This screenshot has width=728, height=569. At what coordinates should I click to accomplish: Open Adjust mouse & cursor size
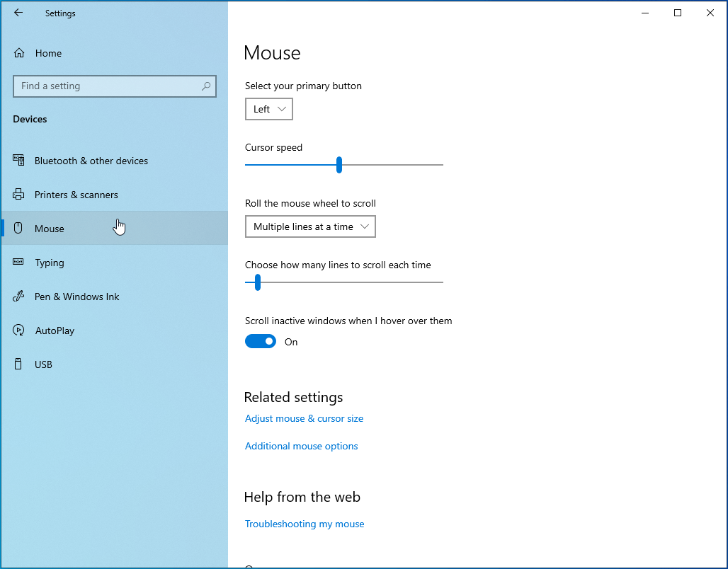pos(304,418)
